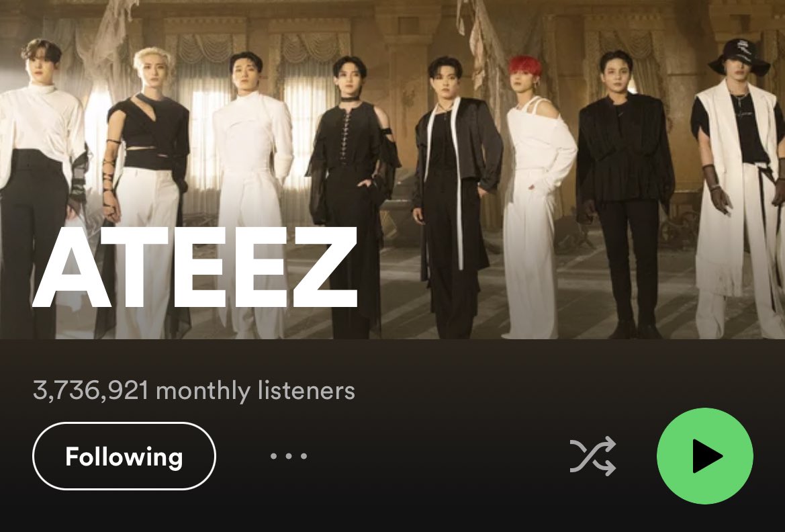The height and width of the screenshot is (532, 785).
Task: Click the letter Z in the ATEEZ title
Action: coord(325,267)
